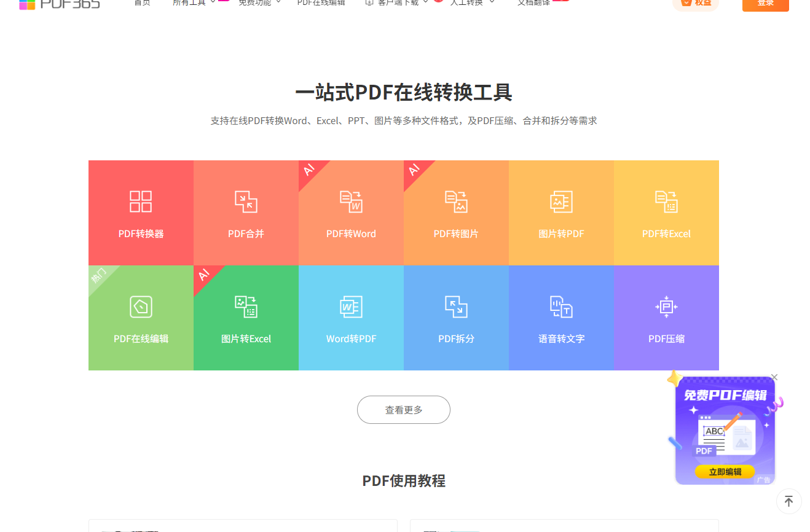The height and width of the screenshot is (532, 810).
Task: Choose the PDF转图片 tool
Action: [x=456, y=213]
